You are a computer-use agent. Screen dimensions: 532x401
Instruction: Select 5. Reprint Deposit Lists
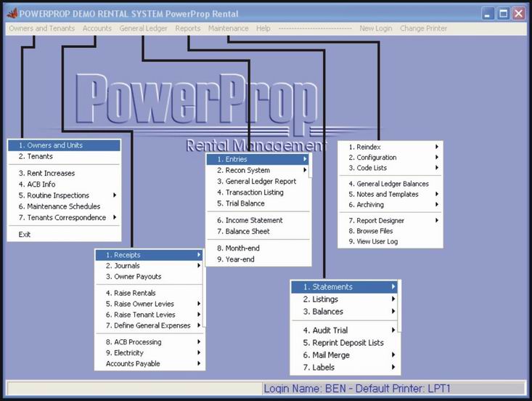(x=344, y=343)
